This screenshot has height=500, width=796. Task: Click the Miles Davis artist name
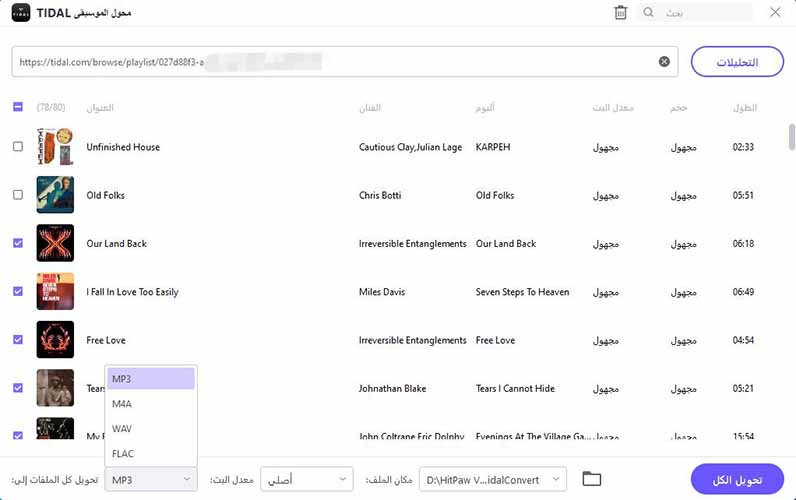pos(382,292)
